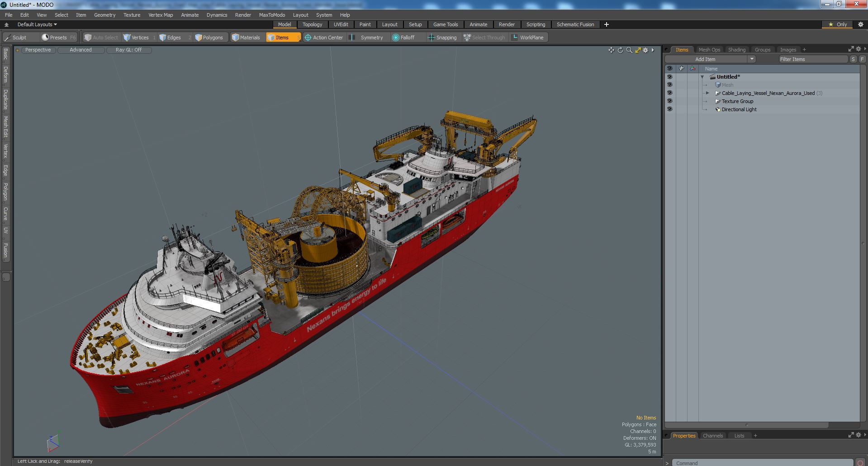The width and height of the screenshot is (868, 466).
Task: Click the viewport axis gizmo
Action: (x=53, y=443)
